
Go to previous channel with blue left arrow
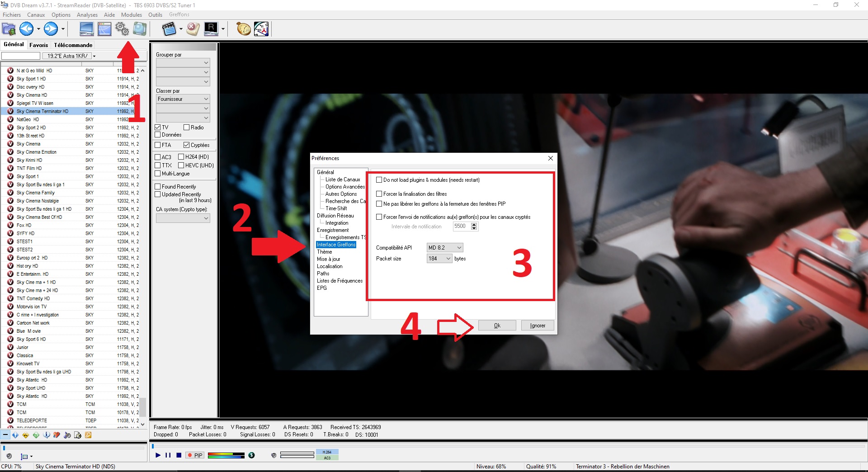[26, 29]
